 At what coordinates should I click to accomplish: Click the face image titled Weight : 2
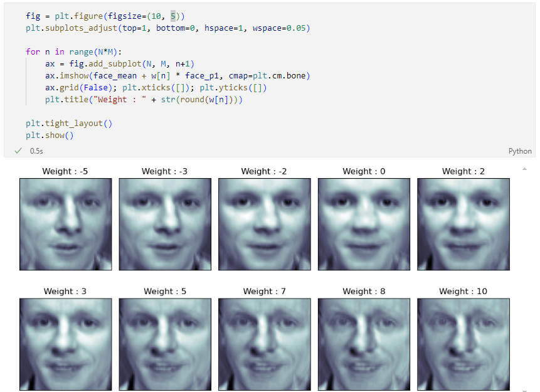pyautogui.click(x=463, y=225)
